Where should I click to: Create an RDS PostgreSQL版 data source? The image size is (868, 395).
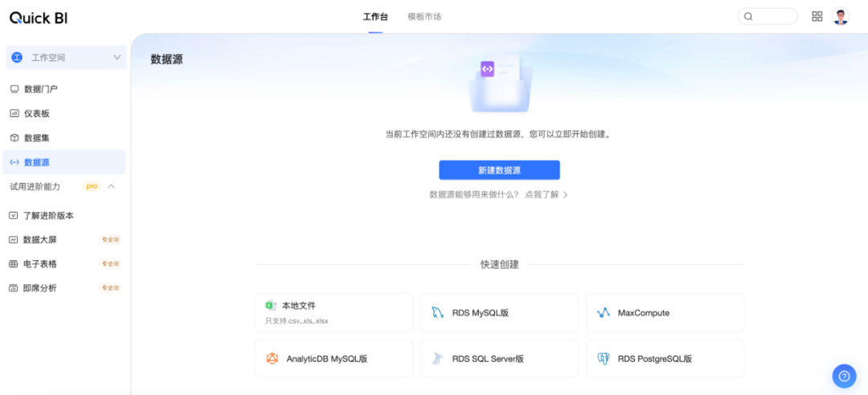pyautogui.click(x=665, y=359)
